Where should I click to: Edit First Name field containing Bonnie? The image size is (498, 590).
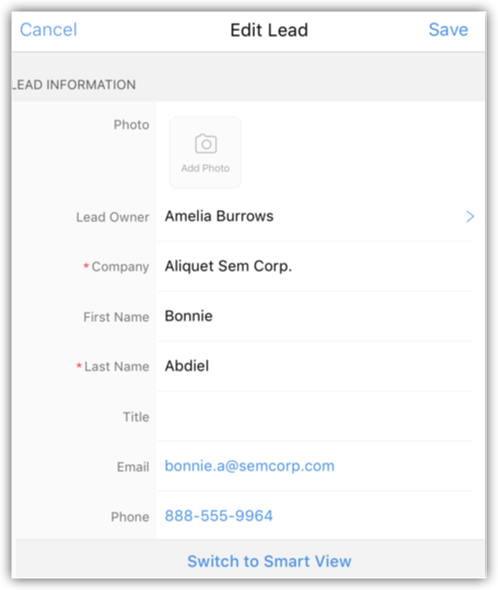315,316
